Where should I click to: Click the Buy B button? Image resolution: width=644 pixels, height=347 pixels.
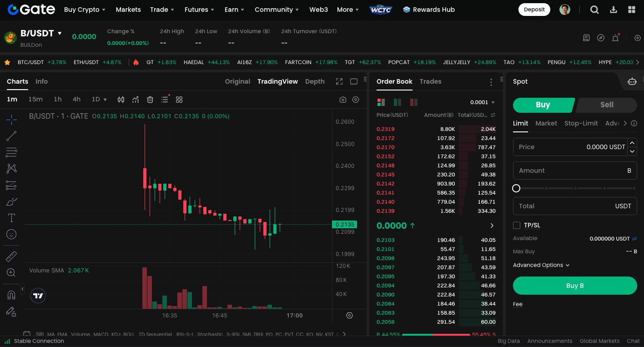[x=575, y=286]
